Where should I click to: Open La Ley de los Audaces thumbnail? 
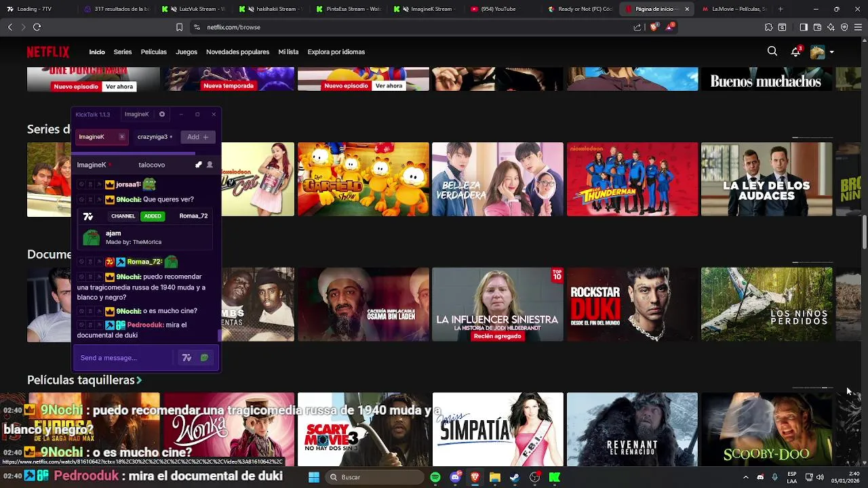(766, 179)
